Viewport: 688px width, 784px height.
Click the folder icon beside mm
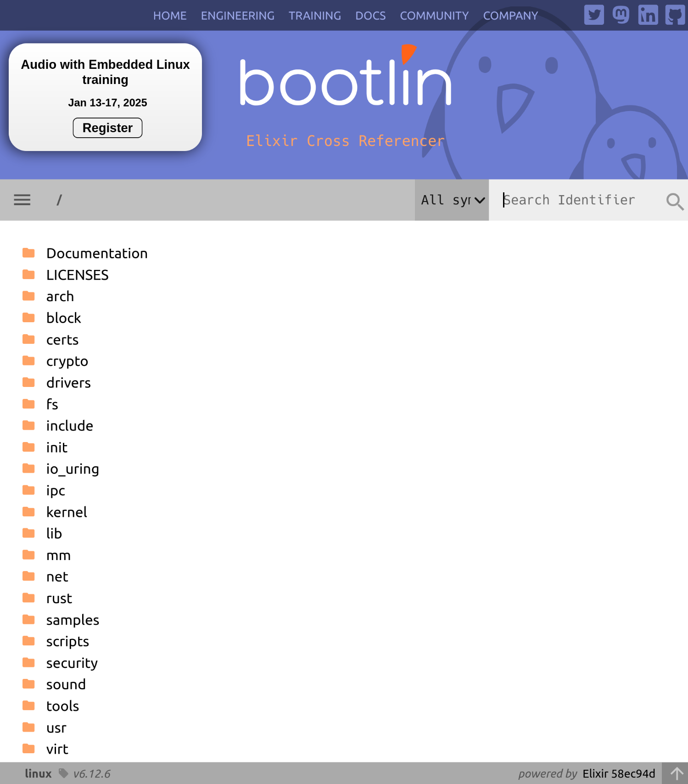pos(28,555)
